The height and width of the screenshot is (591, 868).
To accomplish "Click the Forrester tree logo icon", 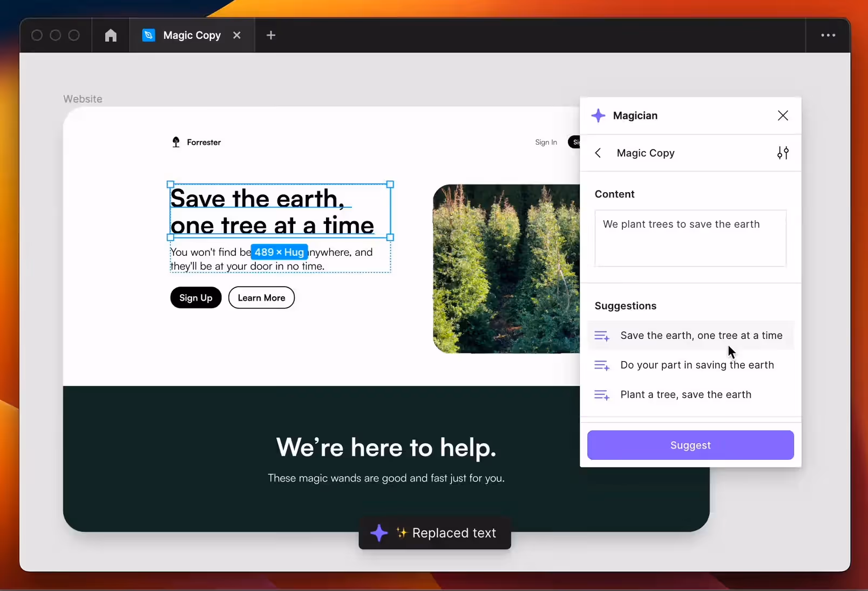I will [x=176, y=142].
